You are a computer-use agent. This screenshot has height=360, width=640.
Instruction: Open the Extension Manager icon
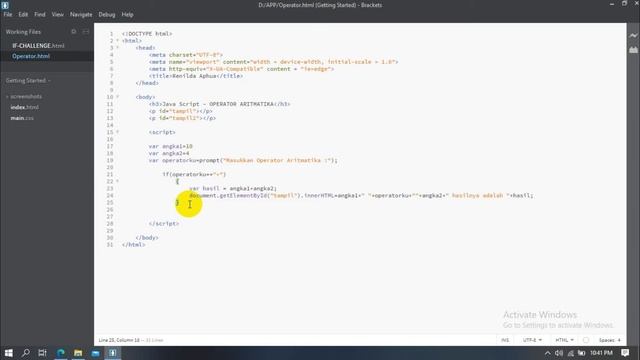(x=633, y=50)
